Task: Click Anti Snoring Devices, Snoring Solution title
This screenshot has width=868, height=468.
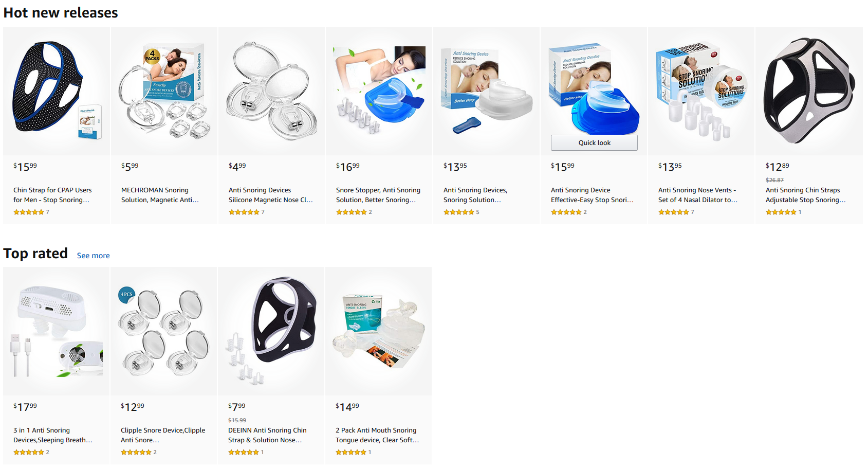Action: 475,195
